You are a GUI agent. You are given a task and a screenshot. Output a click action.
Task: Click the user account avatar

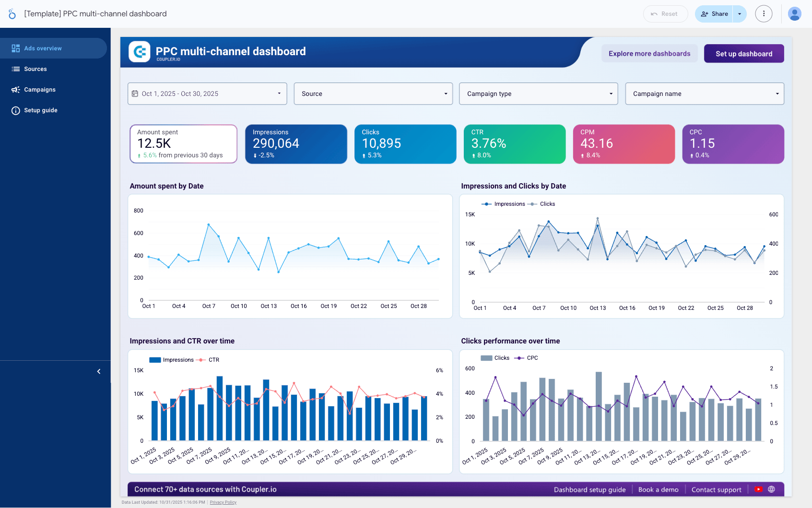(x=794, y=14)
